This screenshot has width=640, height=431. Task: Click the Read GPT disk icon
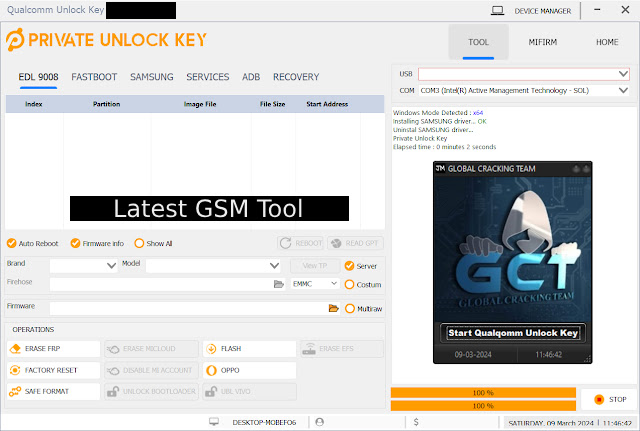pos(336,243)
